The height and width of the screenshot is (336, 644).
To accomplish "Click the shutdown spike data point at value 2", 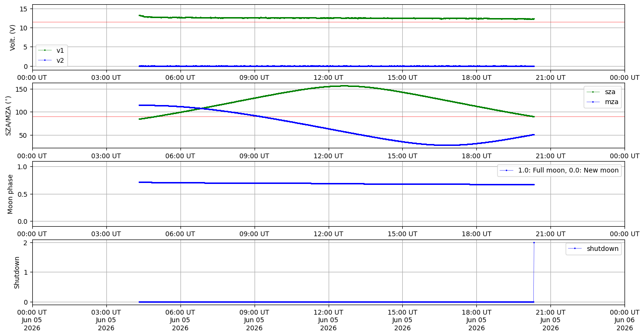I will point(534,242).
